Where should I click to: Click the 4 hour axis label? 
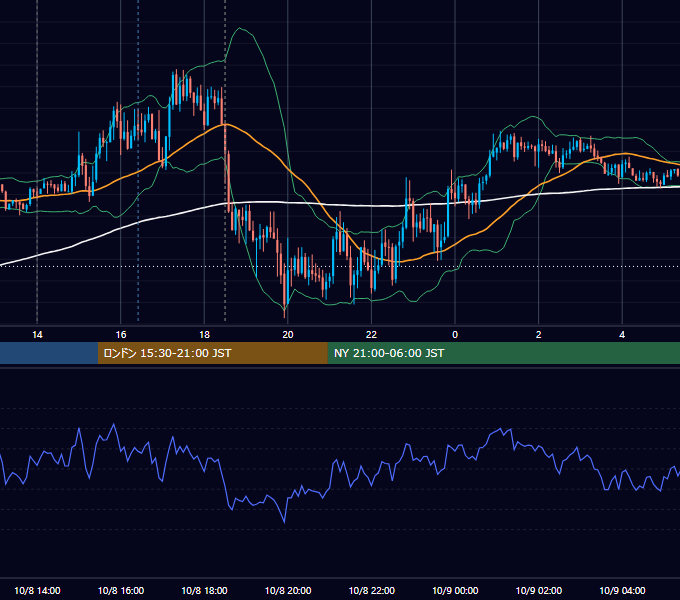click(622, 335)
